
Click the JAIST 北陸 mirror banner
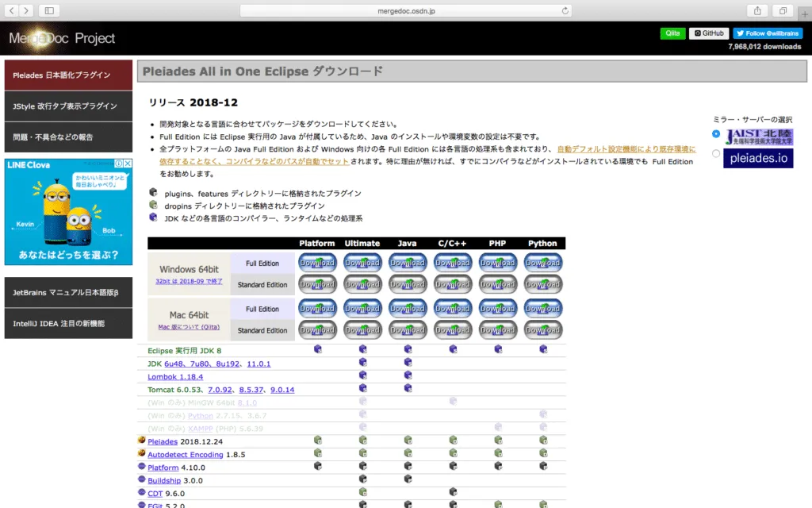click(759, 137)
